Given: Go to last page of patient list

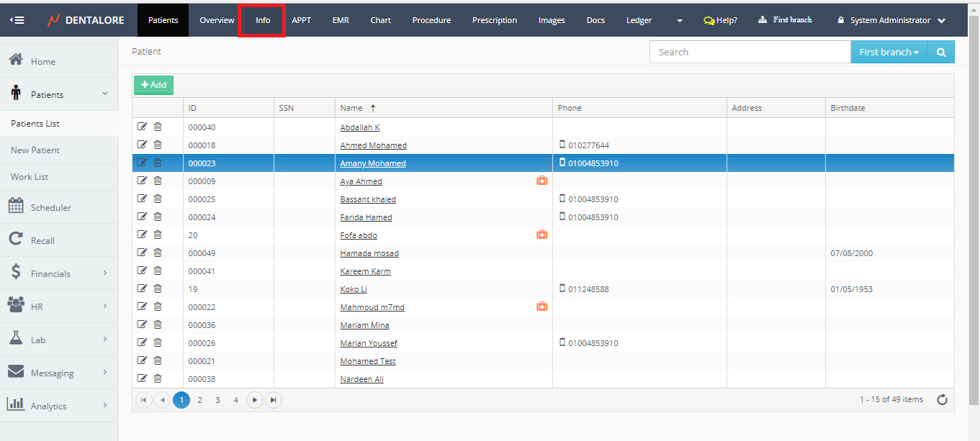Looking at the screenshot, I should coord(273,400).
